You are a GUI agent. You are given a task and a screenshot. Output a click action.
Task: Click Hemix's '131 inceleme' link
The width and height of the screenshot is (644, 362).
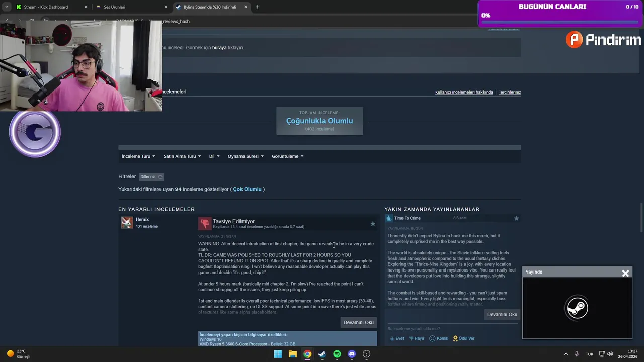coord(147,226)
